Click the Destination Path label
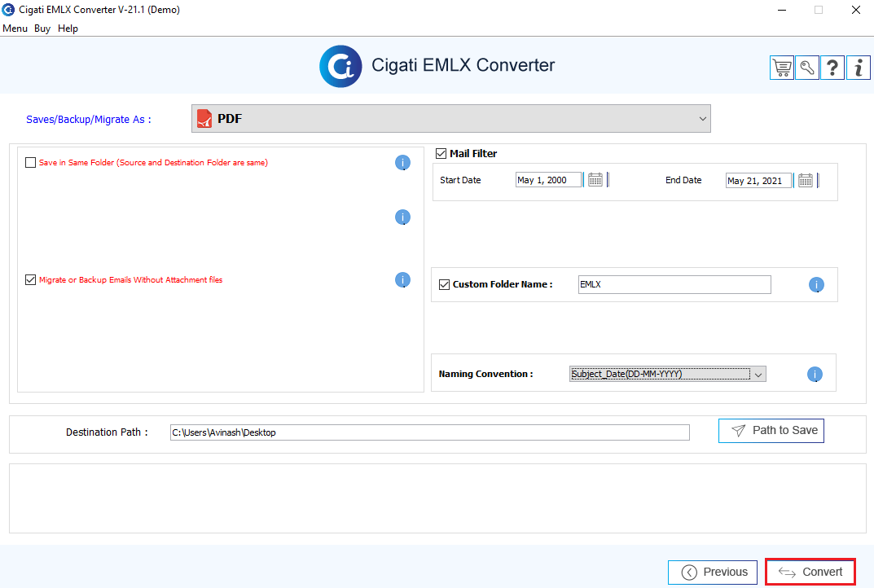The width and height of the screenshot is (874, 588). 107,432
